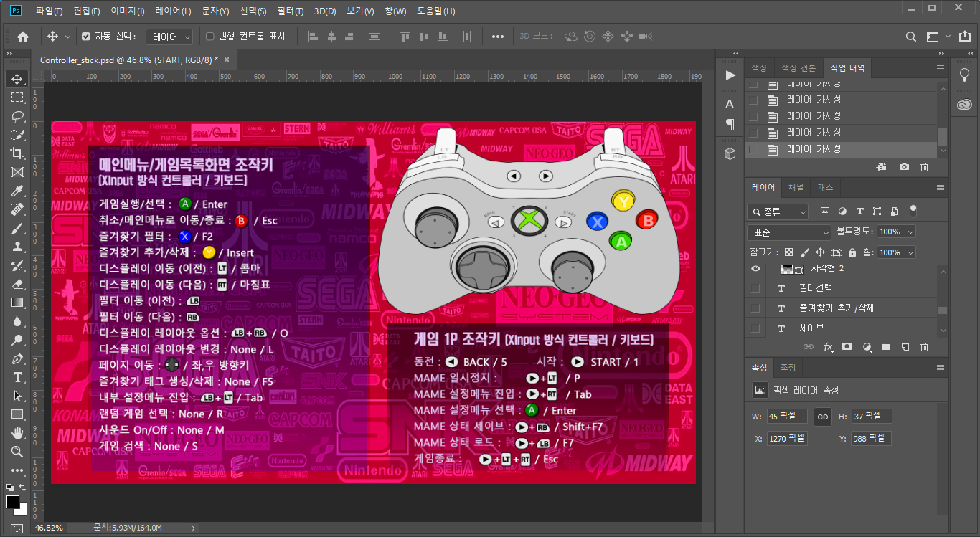Hide the 사각형 2 layer eye icon
The image size is (980, 537).
pos(755,269)
